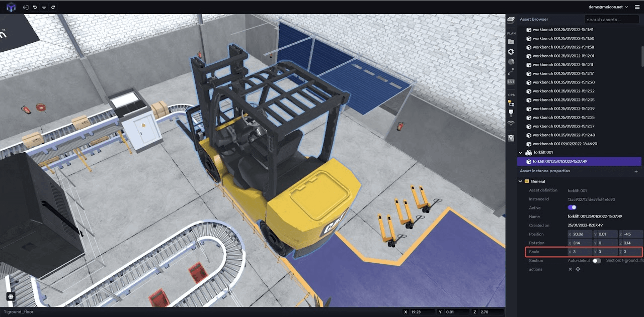Click the map pin icon in the sidebar
This screenshot has height=317, width=644.
pos(511,138)
